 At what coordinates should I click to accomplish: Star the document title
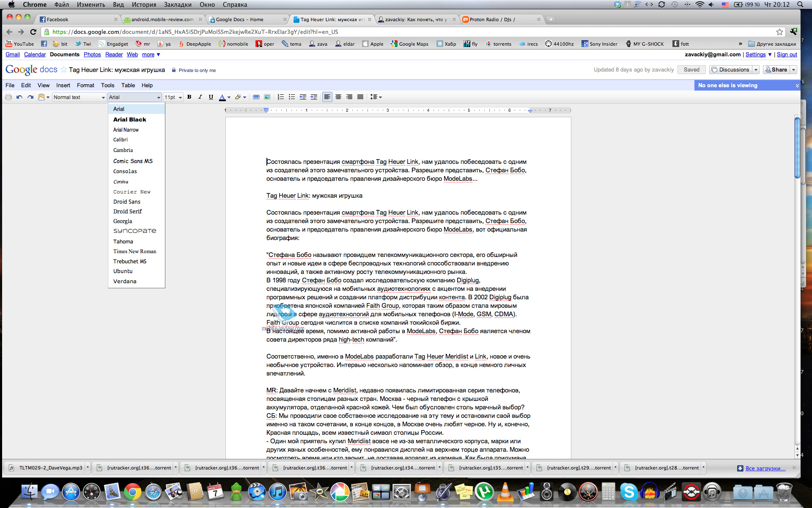click(64, 70)
